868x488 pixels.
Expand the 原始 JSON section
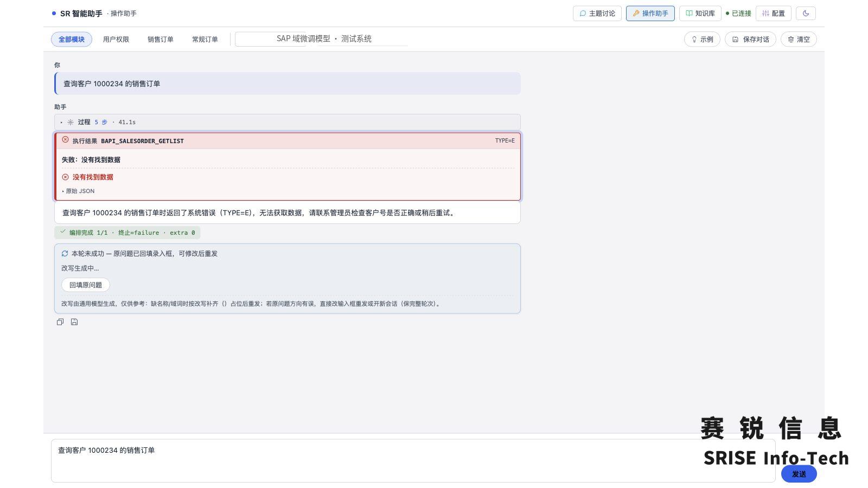(x=79, y=191)
